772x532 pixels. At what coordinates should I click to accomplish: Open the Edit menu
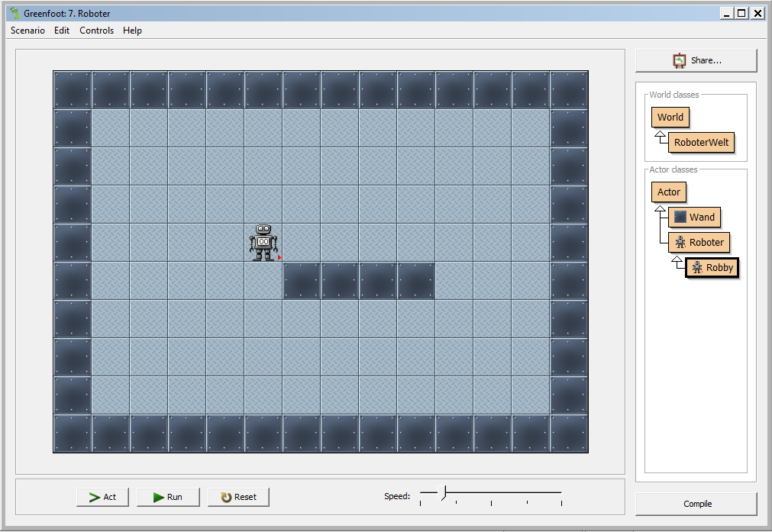tap(62, 31)
